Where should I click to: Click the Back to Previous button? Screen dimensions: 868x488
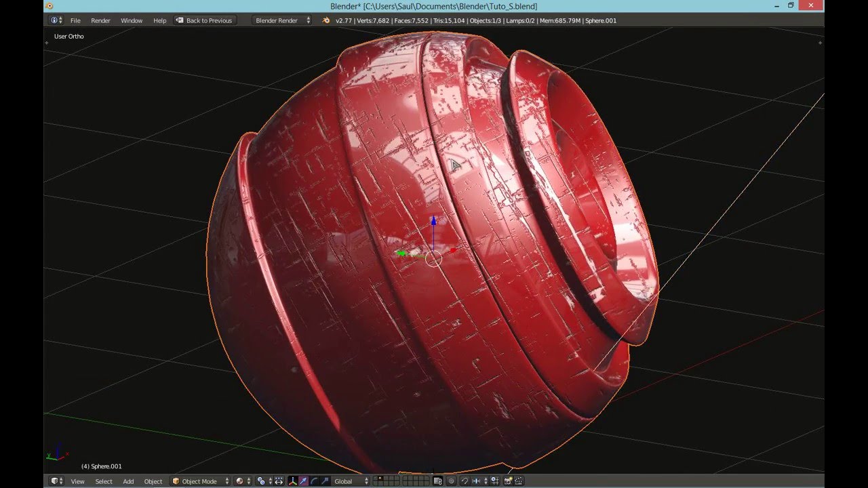204,20
